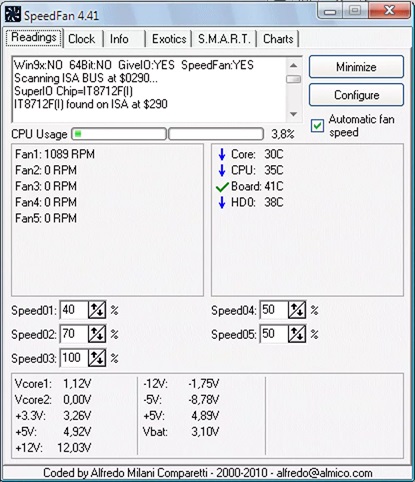The height and width of the screenshot is (482, 415).
Task: Open Configure settings
Action: 356,95
